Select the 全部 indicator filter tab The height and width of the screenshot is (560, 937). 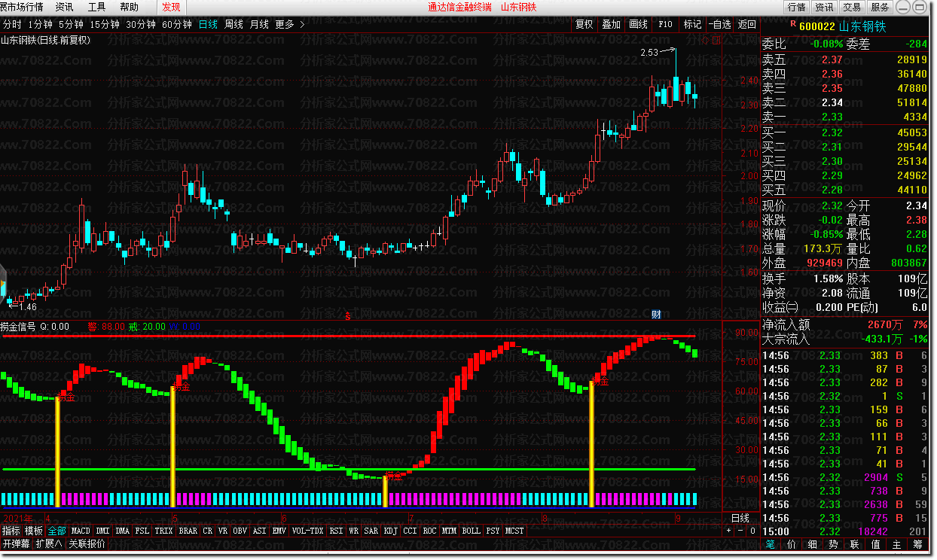tap(57, 531)
